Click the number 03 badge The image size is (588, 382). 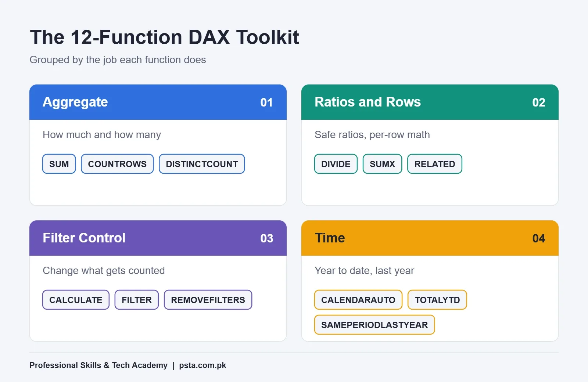click(266, 238)
